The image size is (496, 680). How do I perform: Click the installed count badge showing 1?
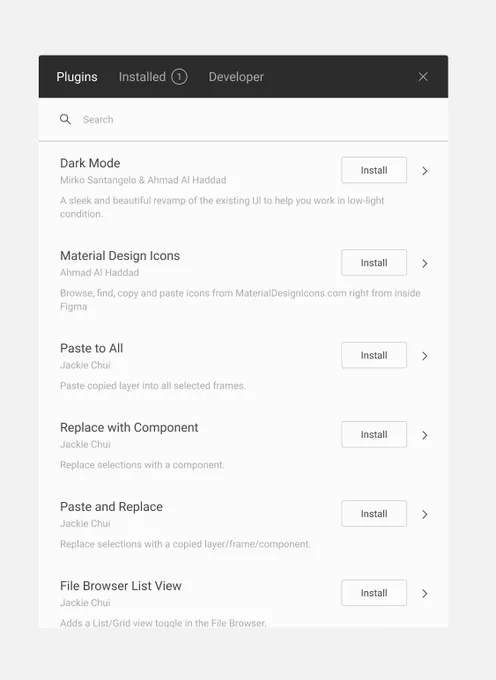coord(179,77)
